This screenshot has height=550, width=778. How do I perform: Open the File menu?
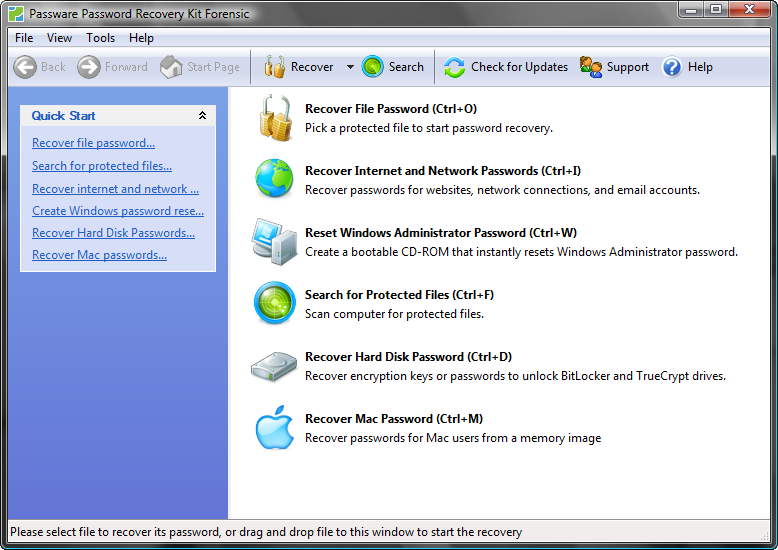pyautogui.click(x=24, y=38)
